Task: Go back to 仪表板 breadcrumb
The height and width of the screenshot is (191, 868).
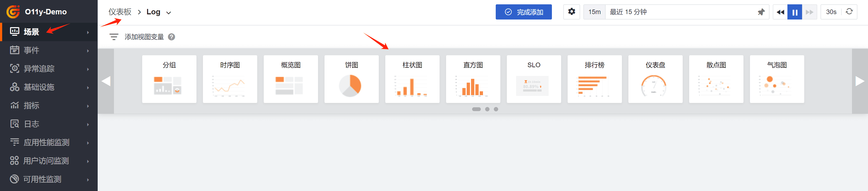Action: (120, 12)
